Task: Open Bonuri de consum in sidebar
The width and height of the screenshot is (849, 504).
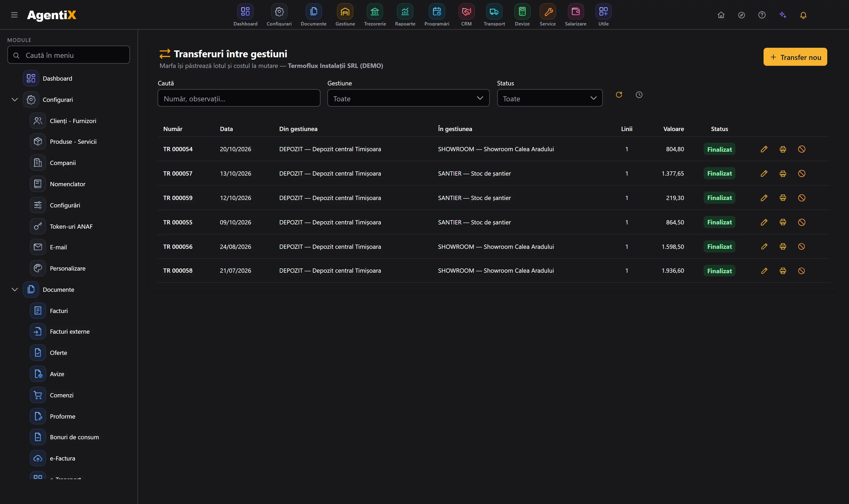Action: pos(74,437)
